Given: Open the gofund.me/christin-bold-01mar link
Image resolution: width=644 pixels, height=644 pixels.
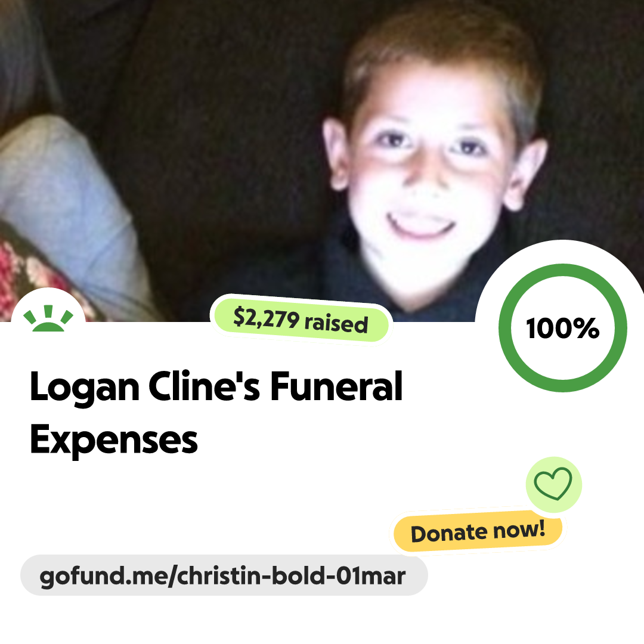Looking at the screenshot, I should [222, 575].
